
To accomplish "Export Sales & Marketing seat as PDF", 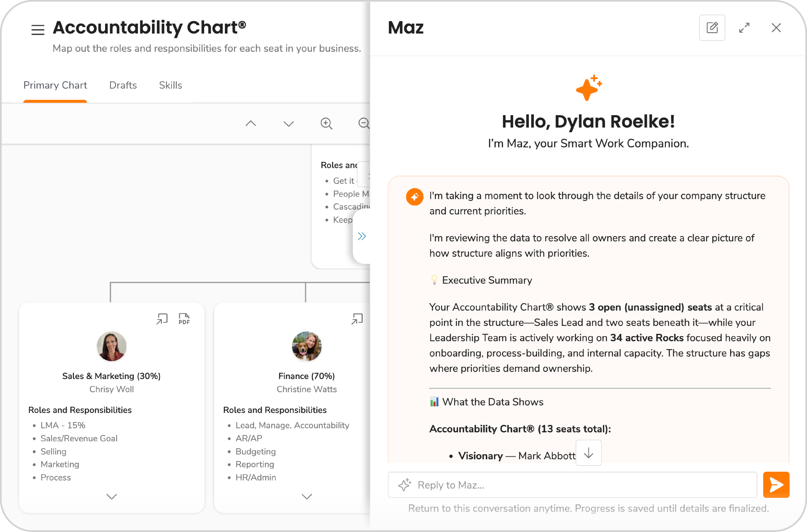I will [184, 319].
